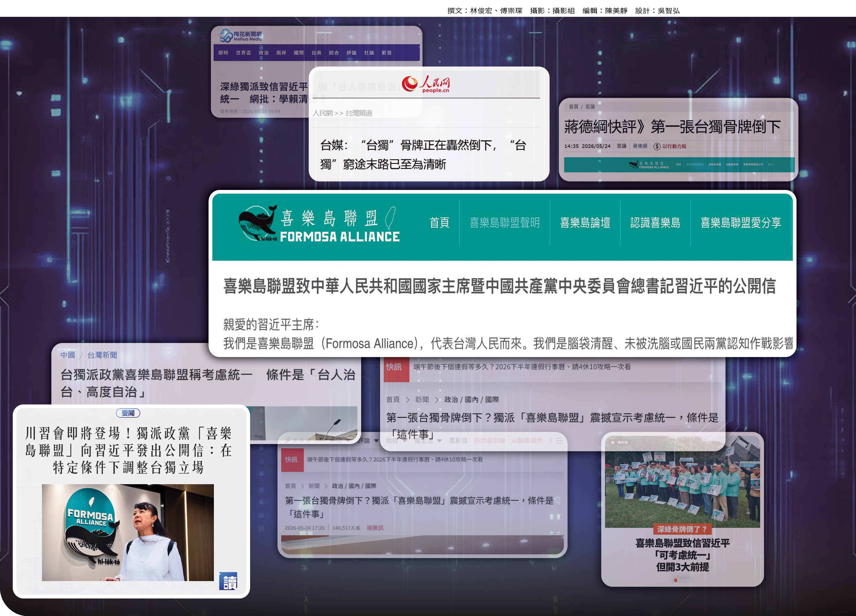Click the Formosa Alliance whale logo in main banner
856x616 pixels.
point(258,223)
